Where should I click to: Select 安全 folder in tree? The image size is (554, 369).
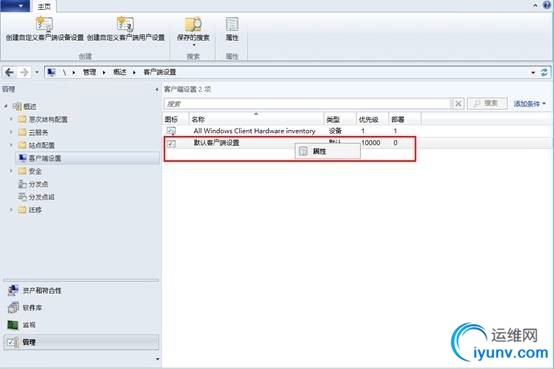35,171
